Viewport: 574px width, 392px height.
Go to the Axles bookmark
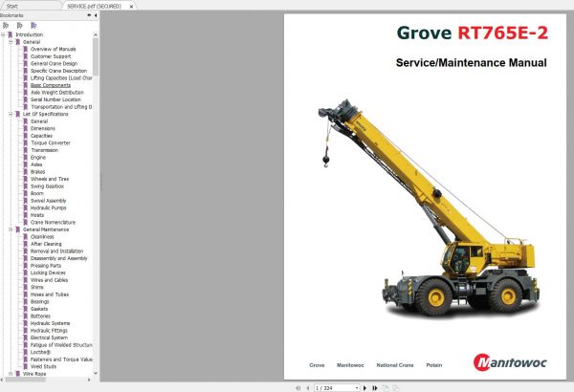(36, 164)
